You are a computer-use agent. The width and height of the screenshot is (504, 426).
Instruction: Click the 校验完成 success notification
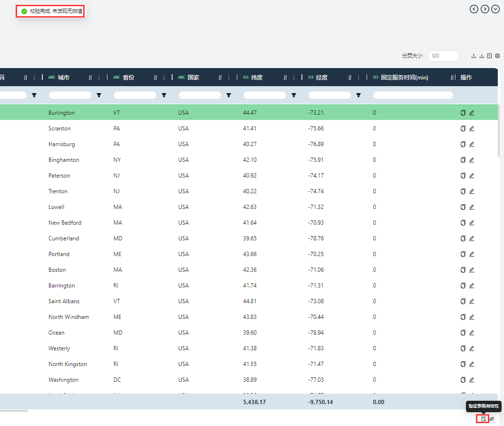click(51, 11)
